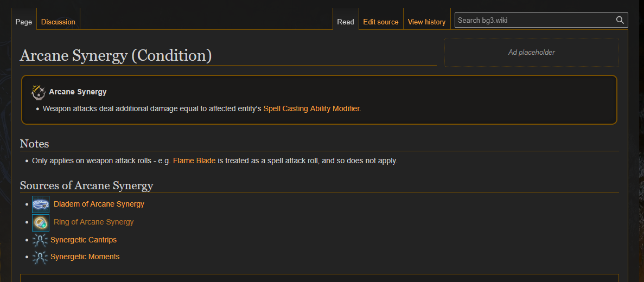Viewport: 644px width, 282px height.
Task: Visit the Ring of Arcane Synergy link
Action: (94, 222)
